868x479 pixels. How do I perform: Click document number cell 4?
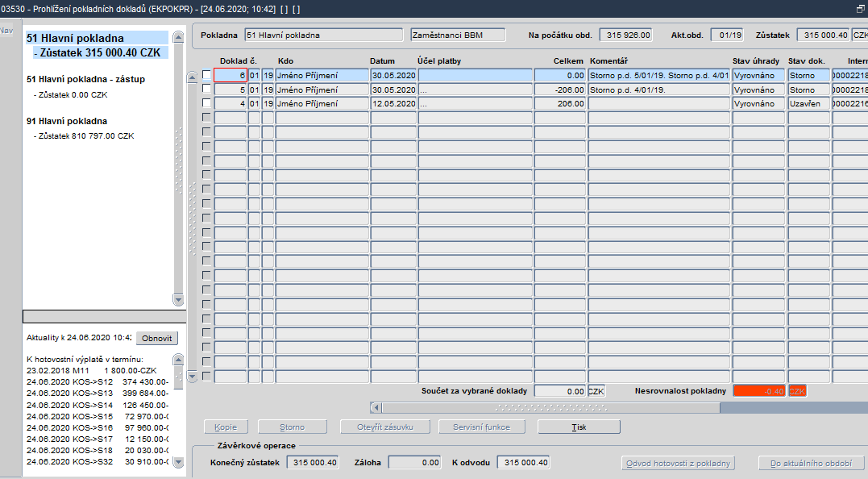coord(230,103)
